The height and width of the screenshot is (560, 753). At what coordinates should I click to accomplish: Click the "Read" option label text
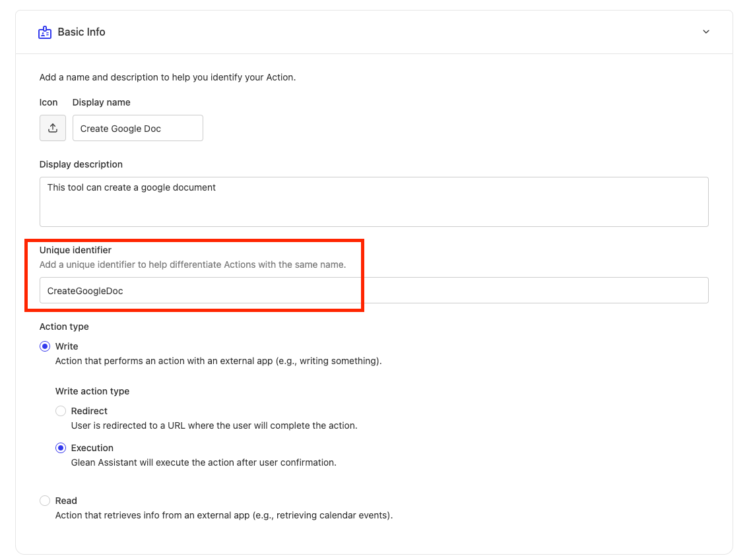(66, 501)
